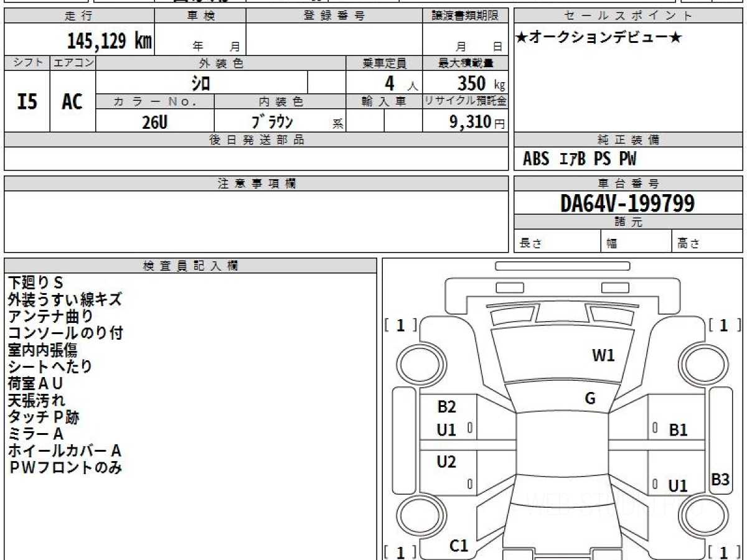Image resolution: width=747 pixels, height=560 pixels.
Task: Select the 内装色 header
Action: [280, 101]
